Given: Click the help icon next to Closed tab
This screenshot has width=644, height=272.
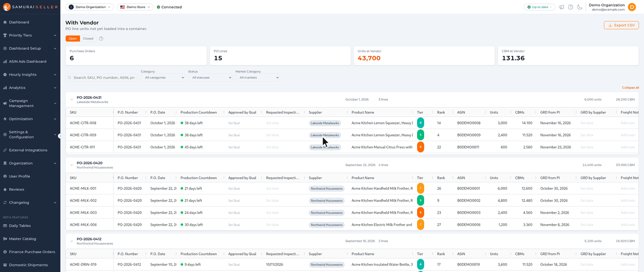Looking at the screenshot, I should click(x=101, y=38).
